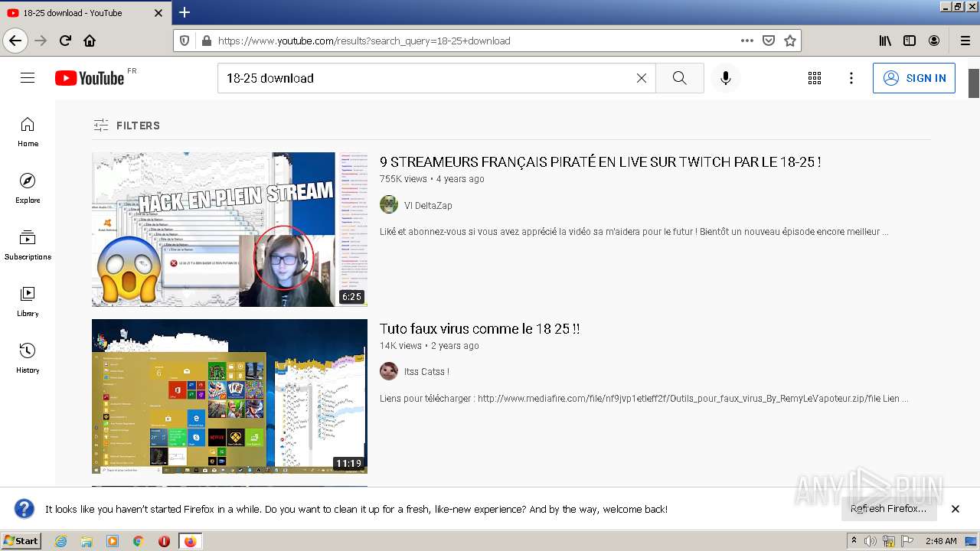
Task: Click the forward navigation arrow
Action: (x=41, y=41)
